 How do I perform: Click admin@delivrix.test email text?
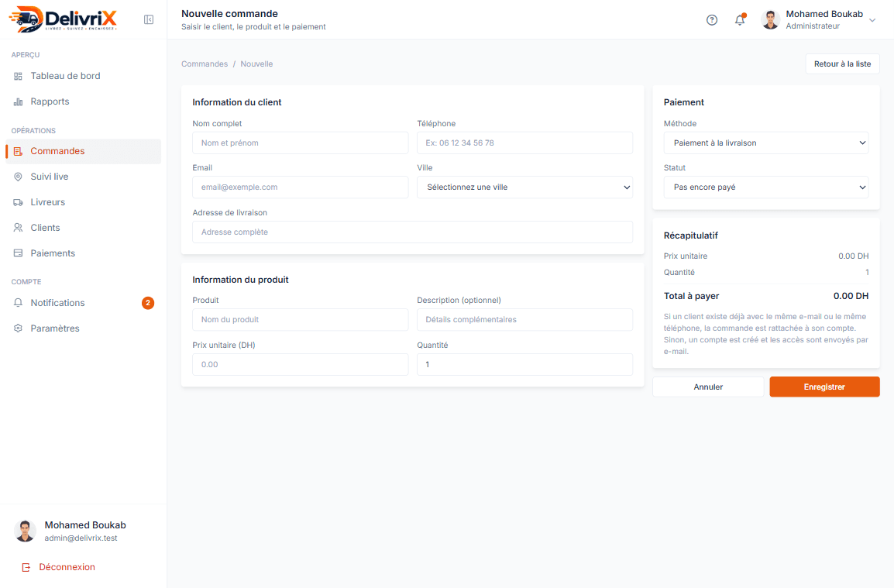coord(81,538)
